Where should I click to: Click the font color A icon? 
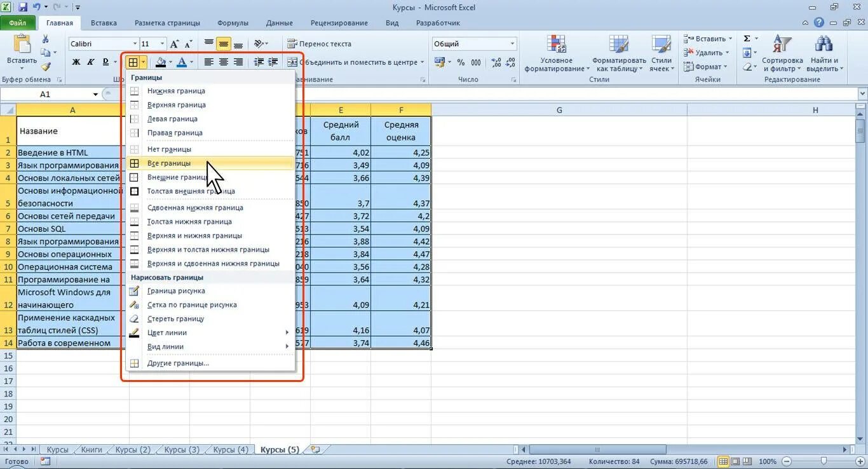tap(182, 62)
